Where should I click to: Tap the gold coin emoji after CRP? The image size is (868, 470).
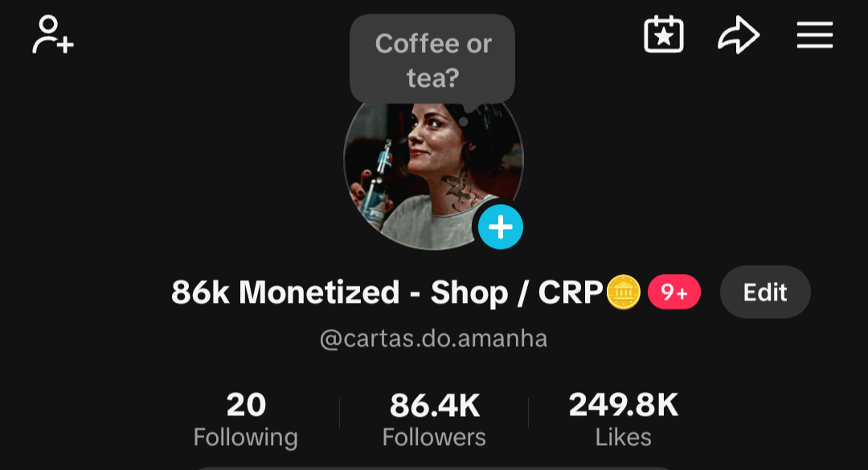click(x=624, y=292)
